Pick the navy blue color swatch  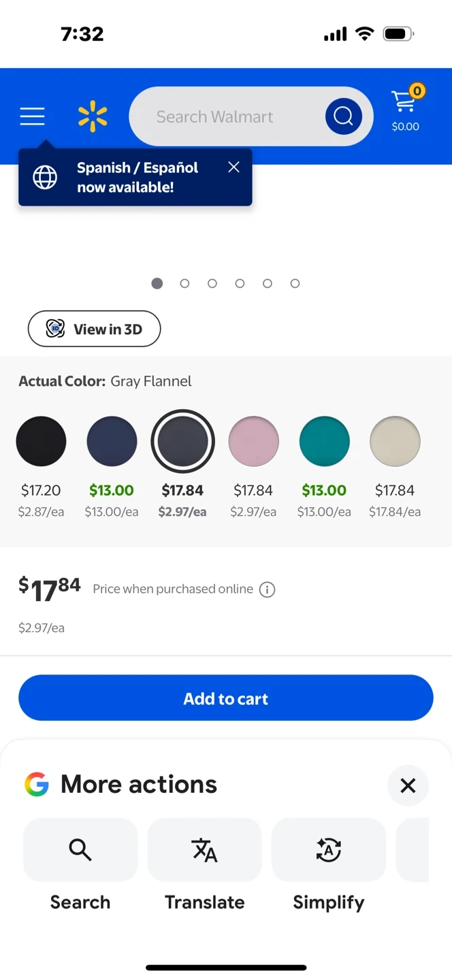pos(112,442)
